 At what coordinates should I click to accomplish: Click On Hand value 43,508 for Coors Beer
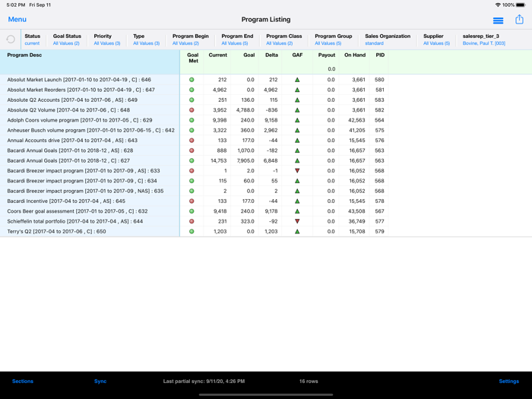(x=357, y=211)
